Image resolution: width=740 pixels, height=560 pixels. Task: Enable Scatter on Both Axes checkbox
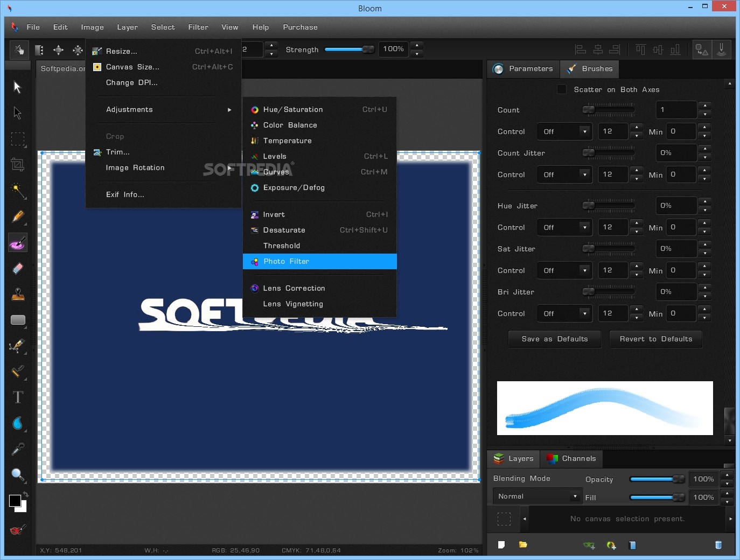pos(562,89)
